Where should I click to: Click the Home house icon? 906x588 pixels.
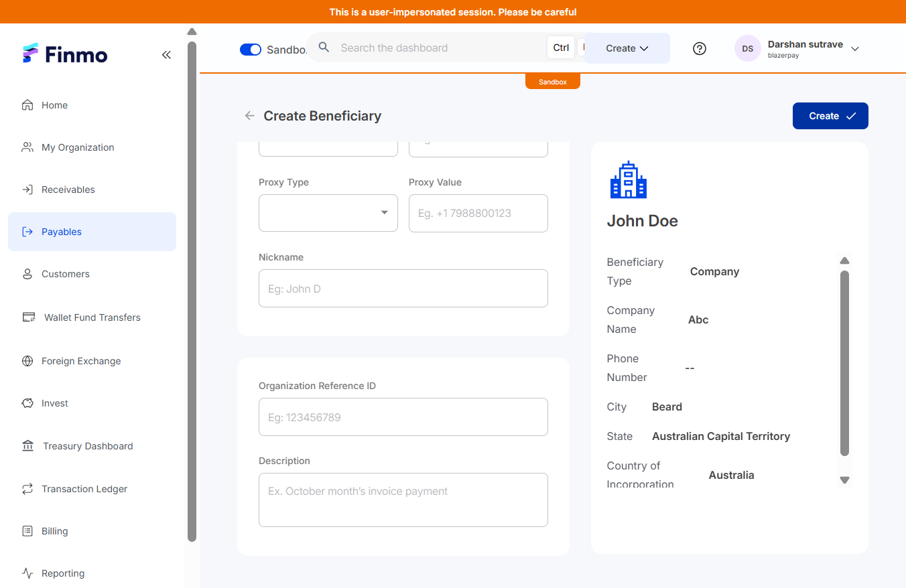click(x=27, y=105)
